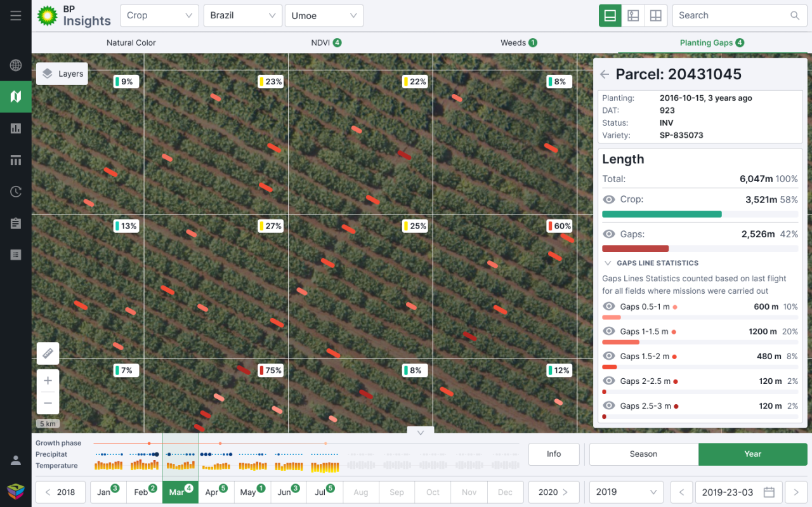Screen dimensions: 812x507
Task: Select the map icon in the sidebar
Action: 15,96
